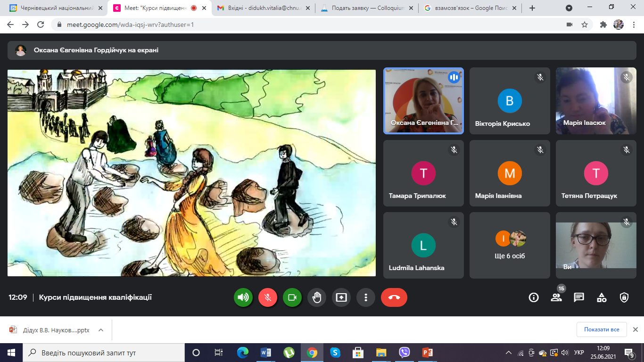The height and width of the screenshot is (362, 644).
Task: Raise your hand in the meeting
Action: [x=317, y=297]
